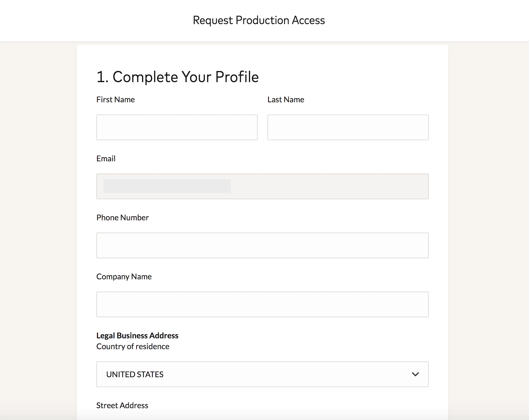Click the Last Name label
This screenshot has height=420, width=529.
click(x=286, y=100)
